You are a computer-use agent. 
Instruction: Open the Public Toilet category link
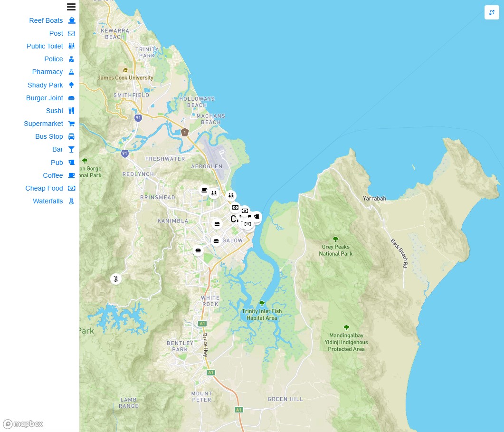pyautogui.click(x=45, y=46)
